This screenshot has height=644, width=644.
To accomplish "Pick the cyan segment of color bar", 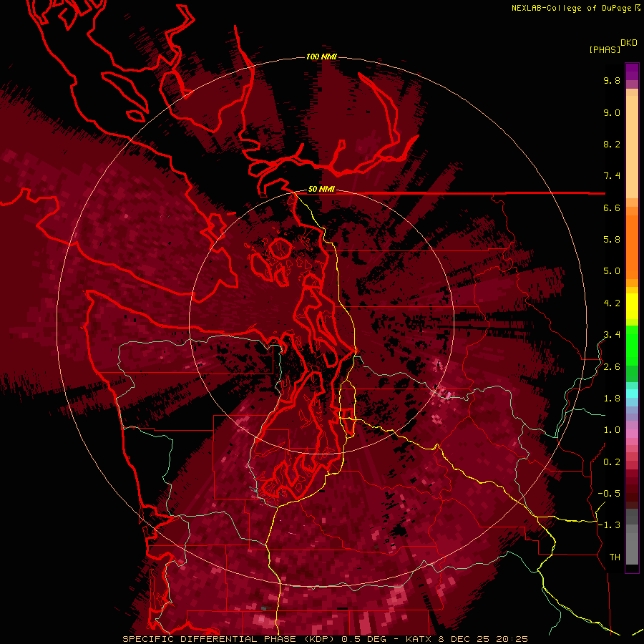I will click(632, 394).
